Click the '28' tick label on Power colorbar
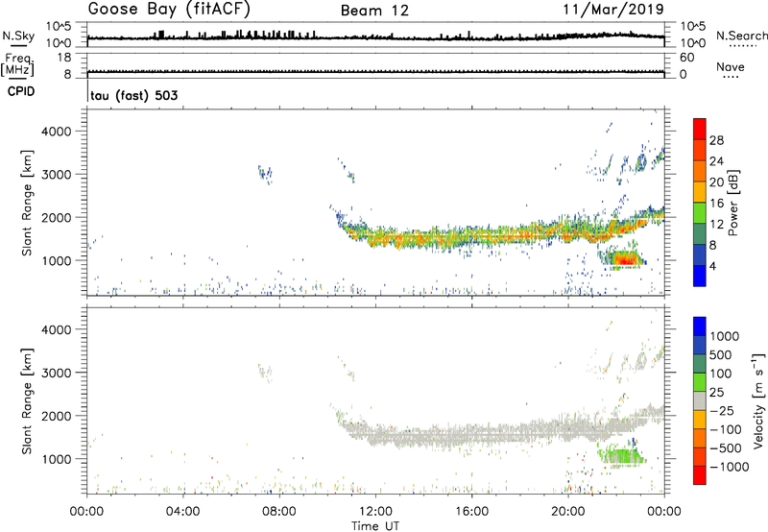This screenshot has height=532, width=768. (x=716, y=140)
